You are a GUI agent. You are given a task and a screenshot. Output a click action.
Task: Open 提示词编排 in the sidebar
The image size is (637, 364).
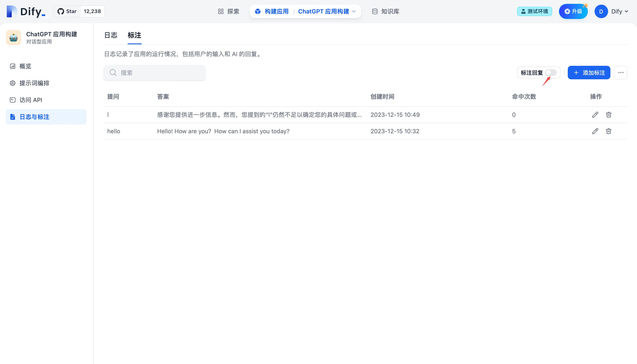pos(34,83)
